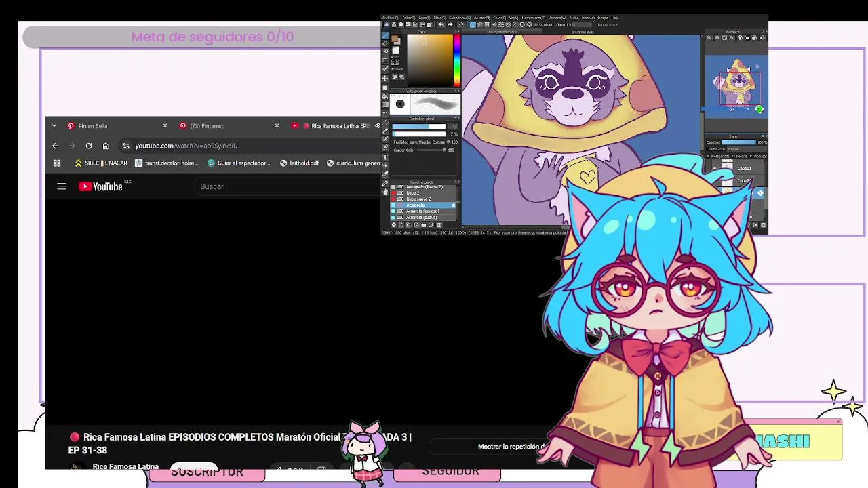Open Guiar al espectador bookmark
868x488 pixels.
(239, 163)
